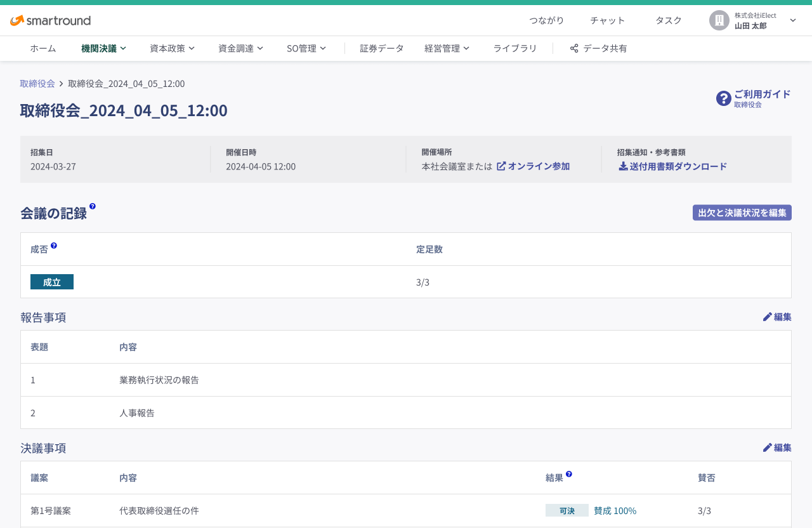The width and height of the screenshot is (812, 528).
Task: Click the pencil edit icon for 決議事項
Action: coord(766,447)
